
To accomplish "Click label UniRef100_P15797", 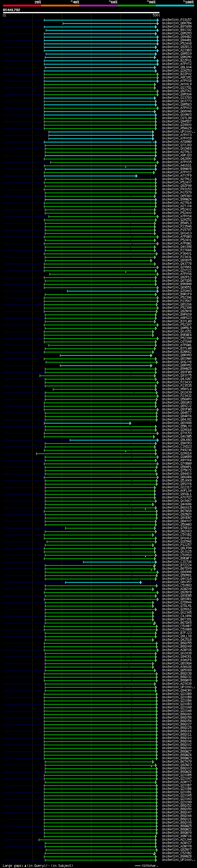I will coord(177,230).
